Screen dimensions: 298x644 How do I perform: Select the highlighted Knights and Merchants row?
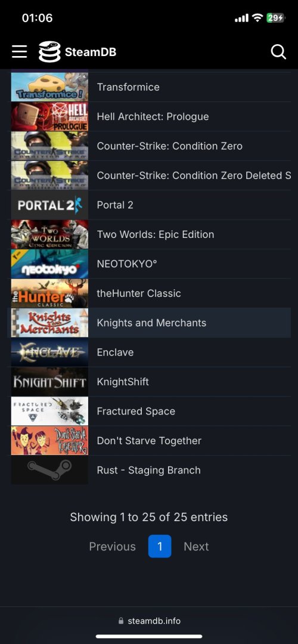[149, 323]
